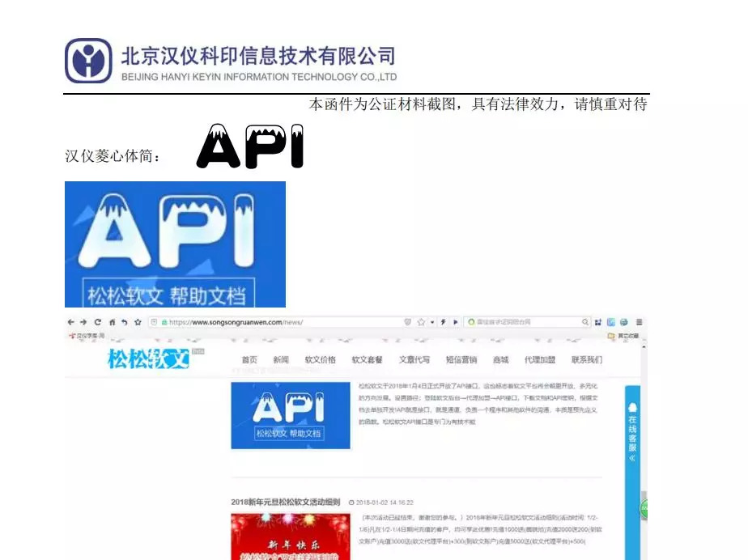Image resolution: width=748 pixels, height=560 pixels.
Task: Click the red 新年快乐 article thumbnail
Action: point(291,537)
